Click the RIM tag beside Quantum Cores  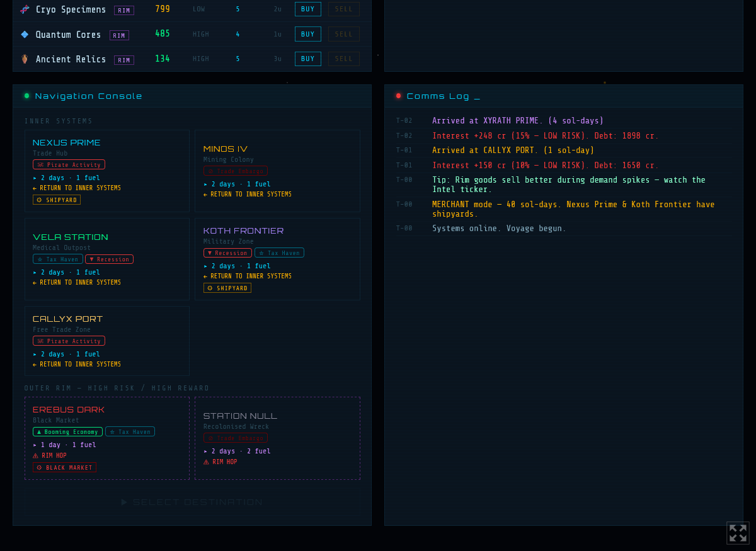point(119,35)
